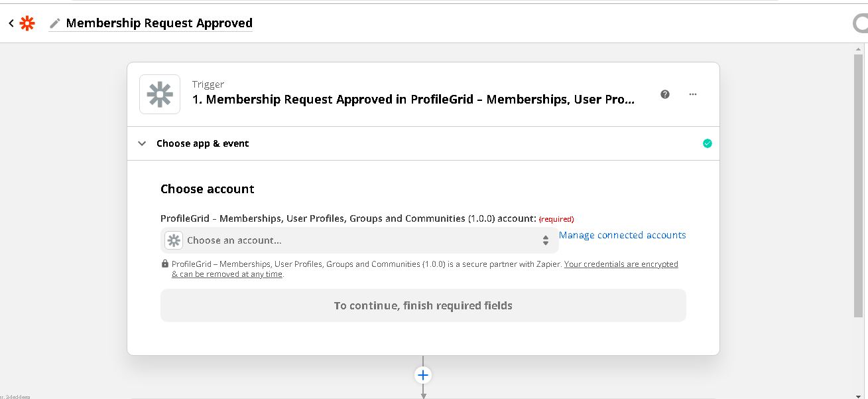868x399 pixels.
Task: Open help with the question mark icon
Action: (x=665, y=94)
